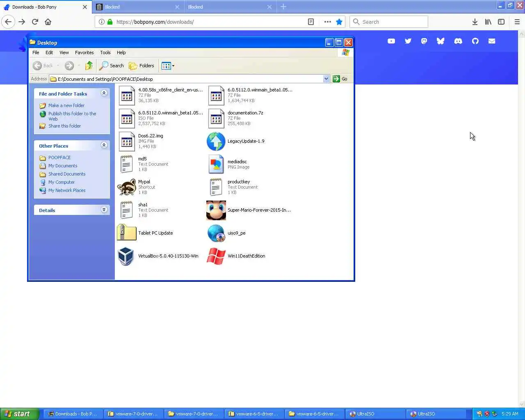Select the mediadisc PNG image icon
The image size is (525, 420).
[216, 164]
